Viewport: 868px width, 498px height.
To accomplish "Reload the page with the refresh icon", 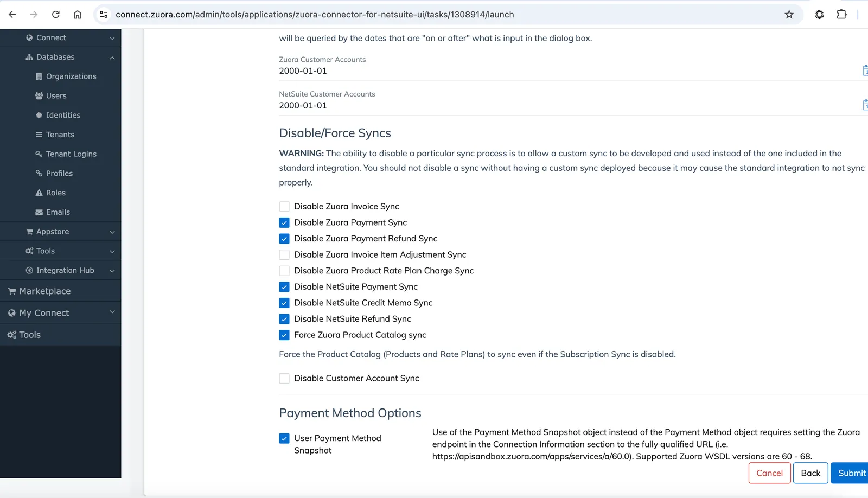I will (x=55, y=15).
